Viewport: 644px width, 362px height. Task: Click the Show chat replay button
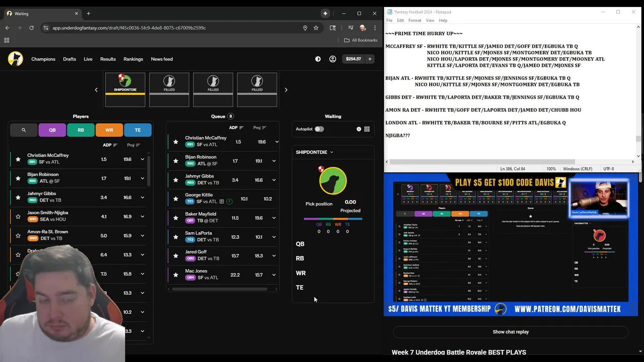click(x=511, y=332)
